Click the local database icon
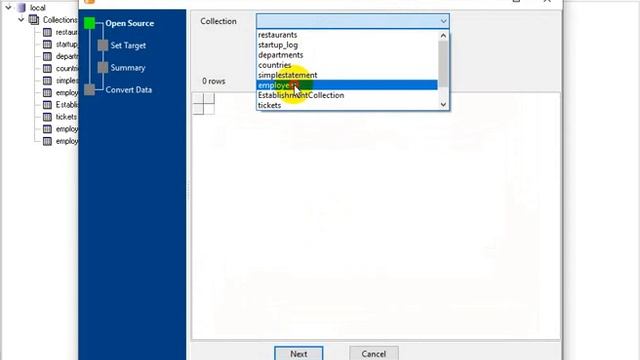 [x=22, y=7]
